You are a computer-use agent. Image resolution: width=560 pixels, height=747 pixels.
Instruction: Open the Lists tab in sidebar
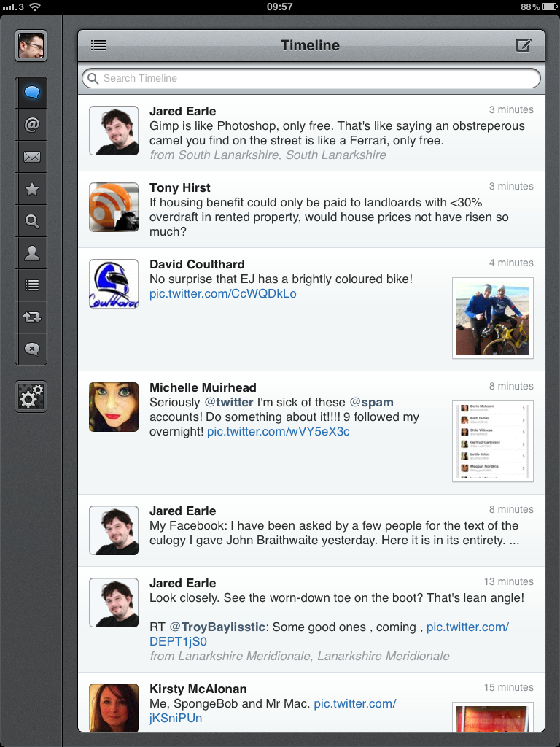tap(31, 285)
